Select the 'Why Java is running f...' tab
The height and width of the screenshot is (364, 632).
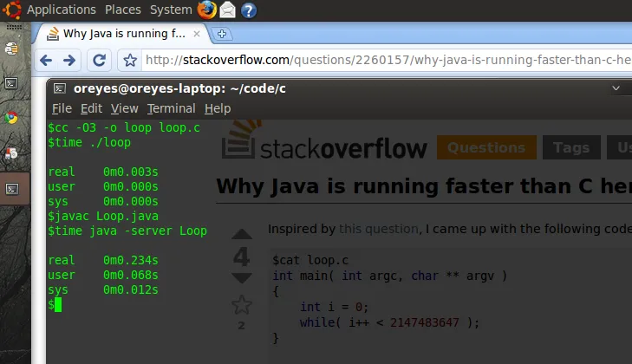pos(123,34)
